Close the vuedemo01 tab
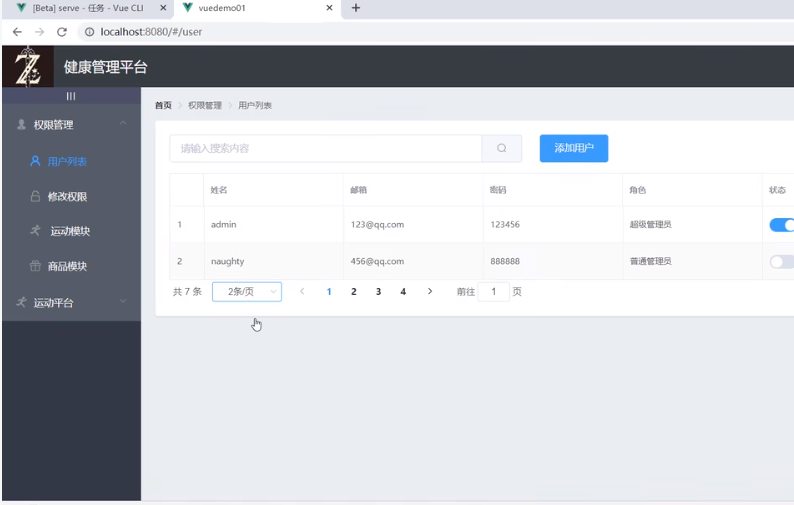The width and height of the screenshot is (794, 505). (x=329, y=8)
